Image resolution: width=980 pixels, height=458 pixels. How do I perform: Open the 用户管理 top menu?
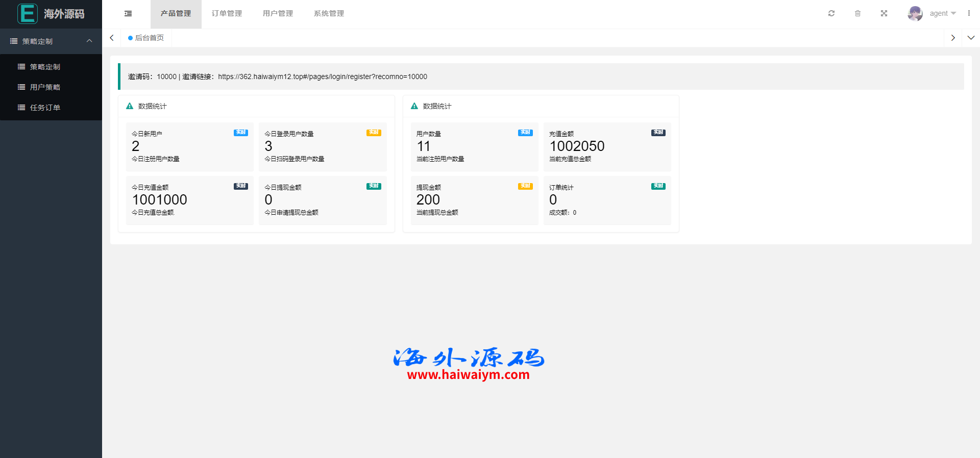278,14
